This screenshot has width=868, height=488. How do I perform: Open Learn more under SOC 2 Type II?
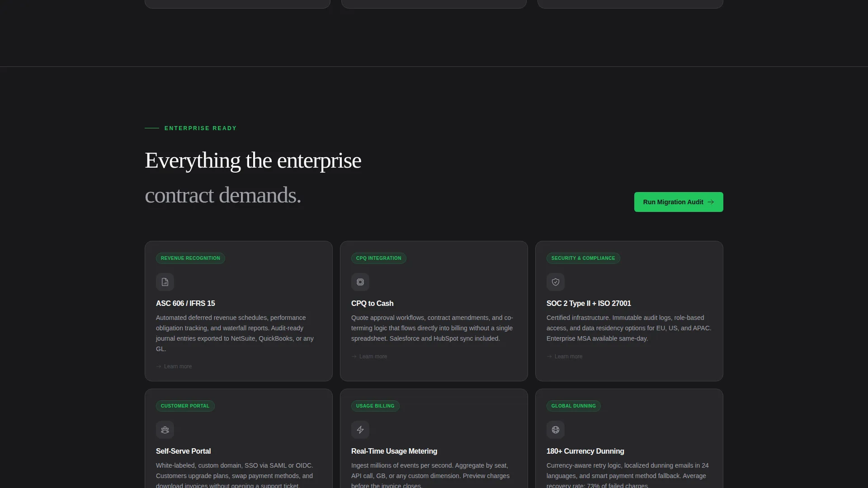[x=565, y=357]
